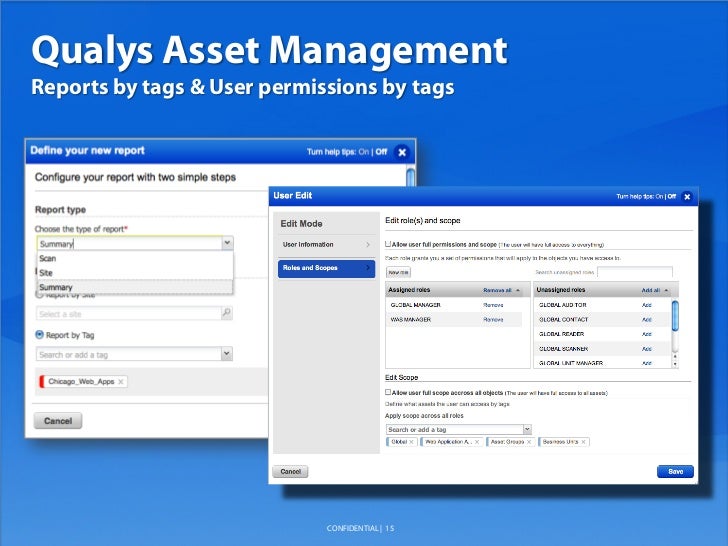Open the Roles and Scopes section
This screenshot has height=546, width=728.
(x=326, y=269)
